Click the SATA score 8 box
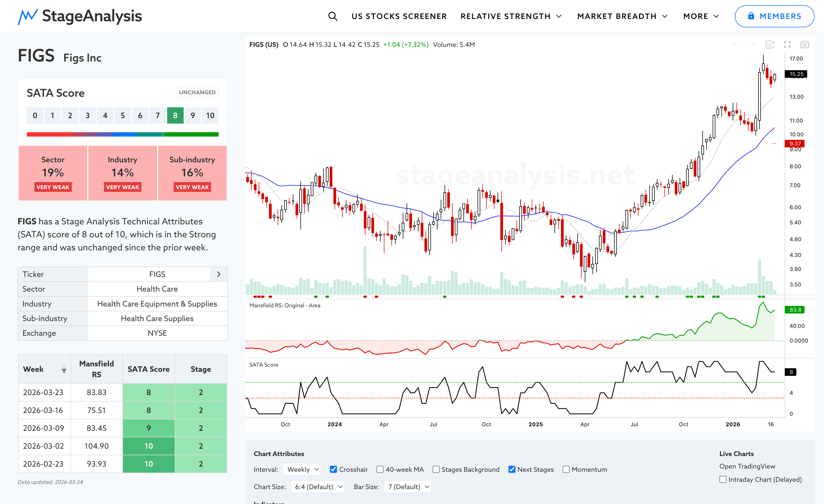This screenshot has height=504, width=824. pyautogui.click(x=175, y=115)
